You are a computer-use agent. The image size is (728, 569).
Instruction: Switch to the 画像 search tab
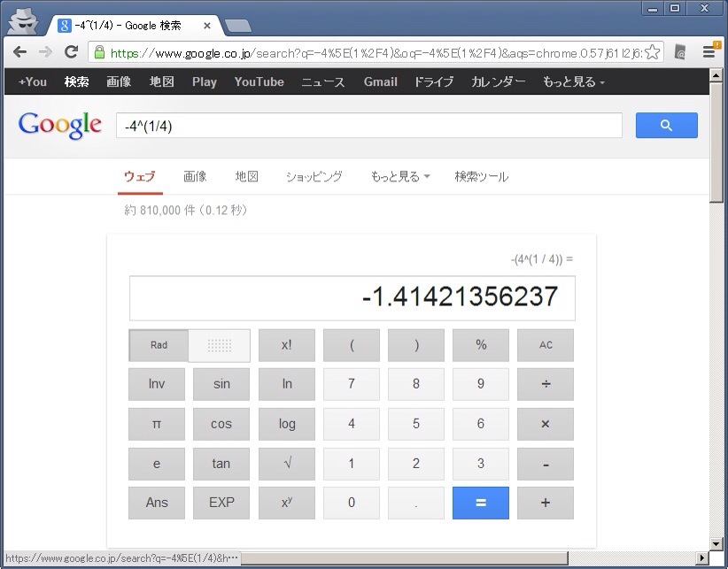195,177
